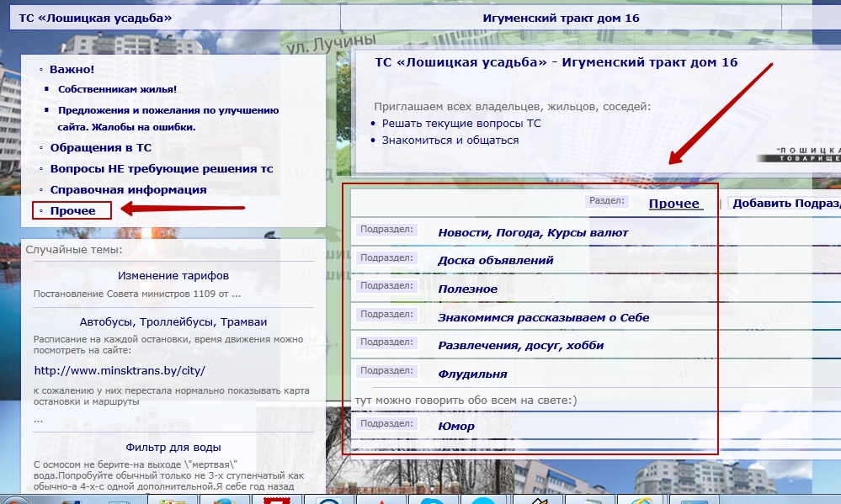Open 'Вопросы НЕ требующие решения тс'

coord(161,168)
